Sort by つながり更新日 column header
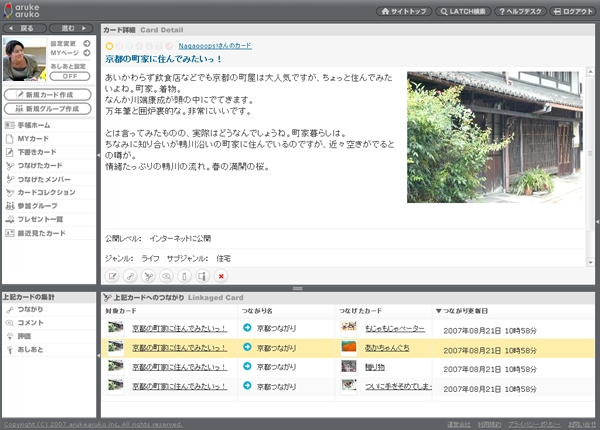This screenshot has width=600, height=430. (462, 311)
